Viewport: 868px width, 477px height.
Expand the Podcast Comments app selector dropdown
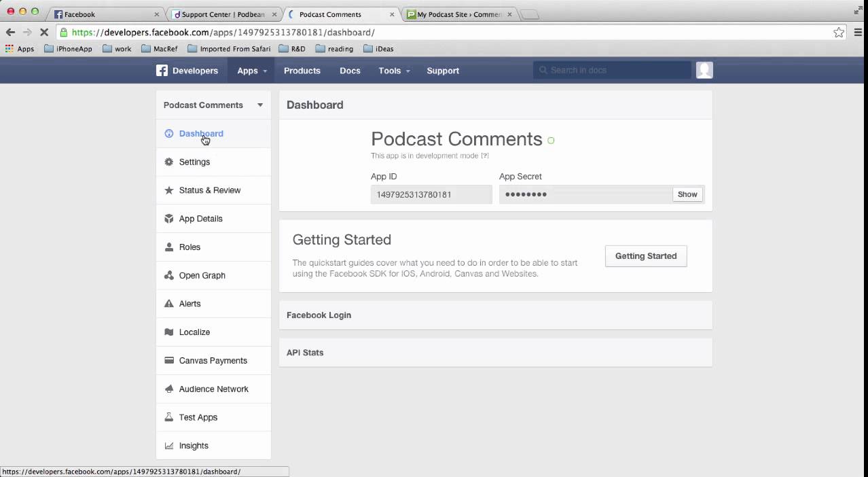[259, 105]
